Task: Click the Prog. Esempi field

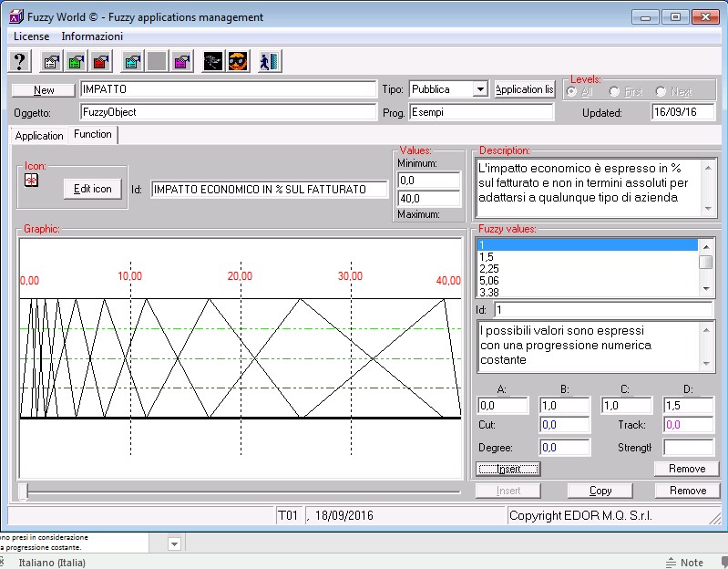Action: tap(481, 112)
